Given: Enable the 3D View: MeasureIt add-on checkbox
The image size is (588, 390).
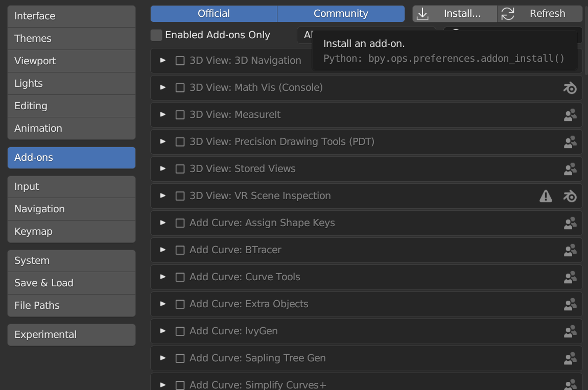Looking at the screenshot, I should click(x=180, y=115).
